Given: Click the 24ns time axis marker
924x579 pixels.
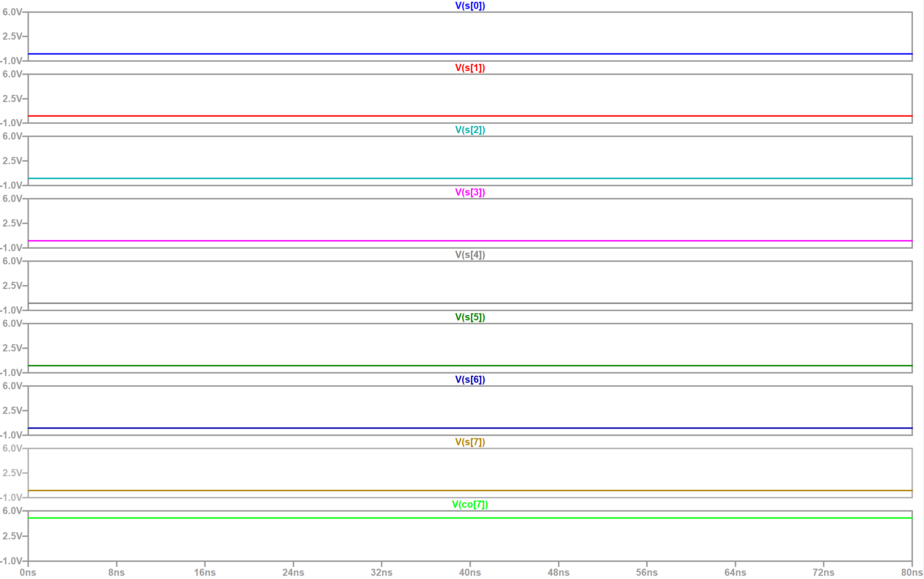Looking at the screenshot, I should click(293, 572).
